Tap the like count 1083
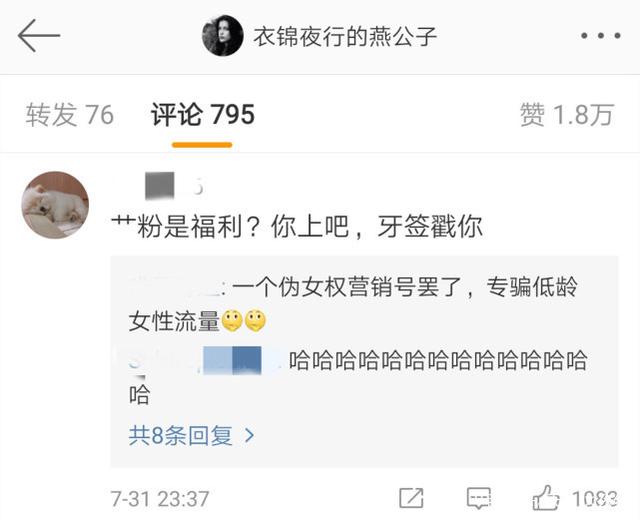This screenshot has height=520, width=640. coord(595,498)
